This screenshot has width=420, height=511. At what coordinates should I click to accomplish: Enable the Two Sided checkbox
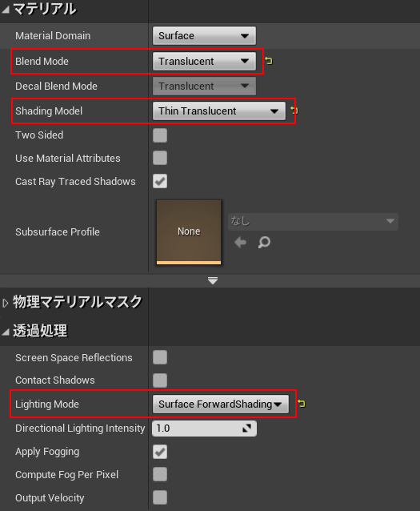coord(160,135)
